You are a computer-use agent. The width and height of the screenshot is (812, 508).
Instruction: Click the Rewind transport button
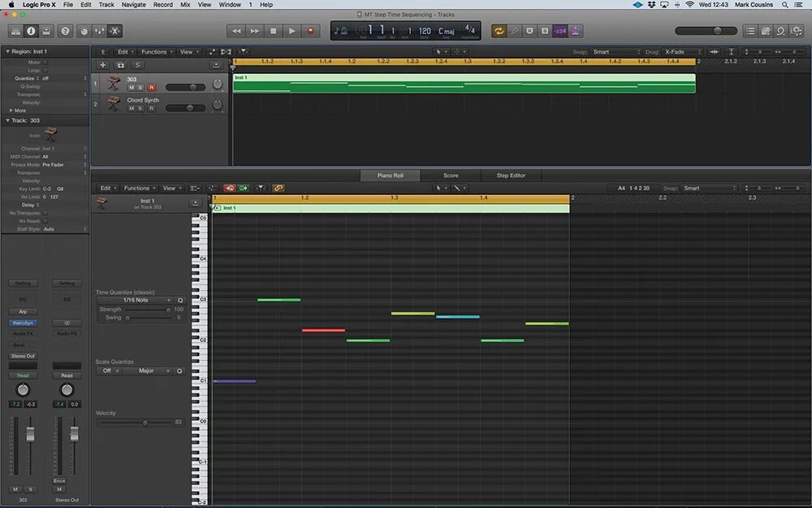(236, 31)
